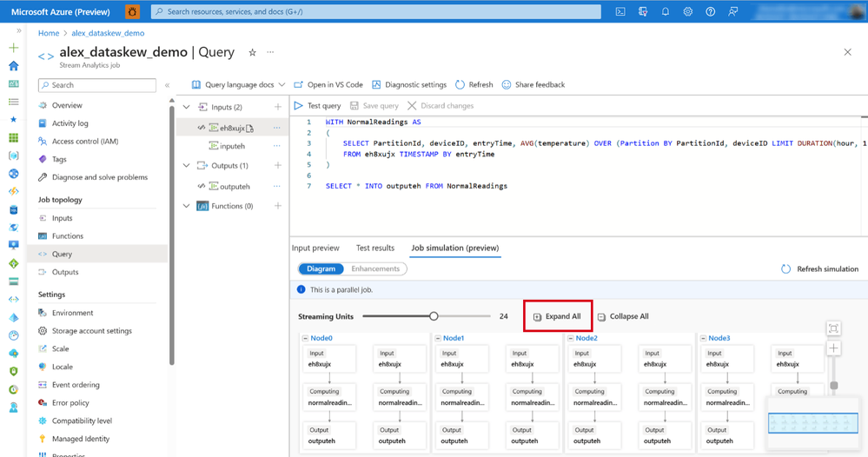Open the feedback icon in top bar
868x457 pixels.
(x=733, y=11)
